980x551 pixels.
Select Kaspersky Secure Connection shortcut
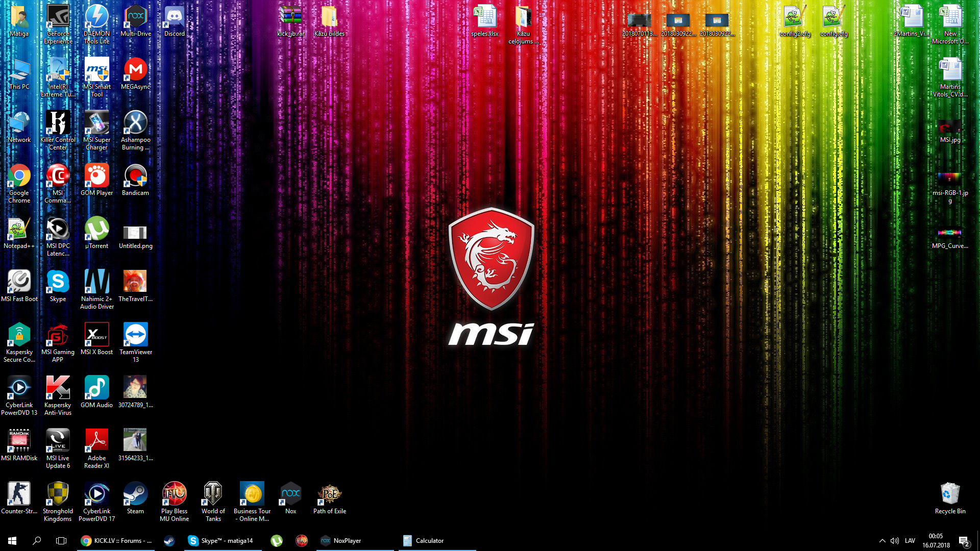pos(19,342)
